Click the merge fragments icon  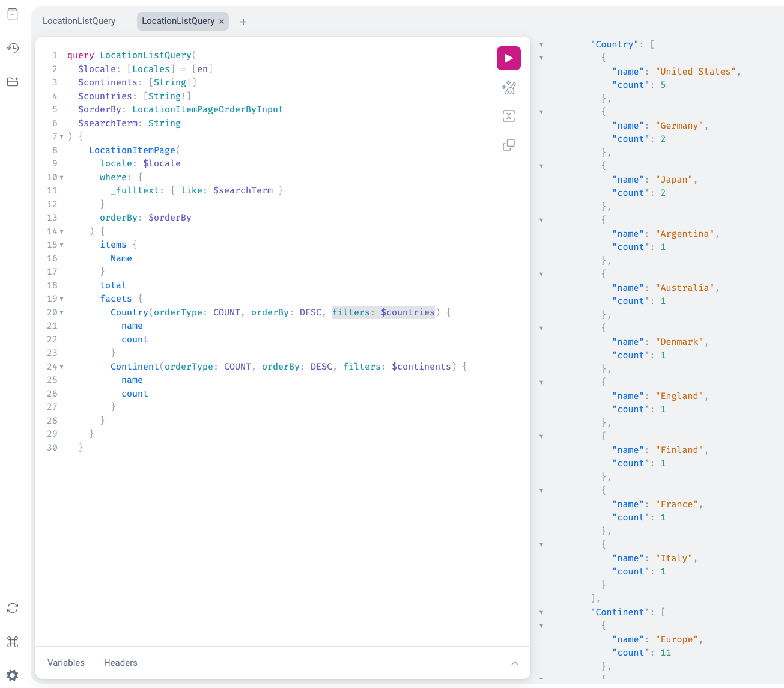coord(508,116)
